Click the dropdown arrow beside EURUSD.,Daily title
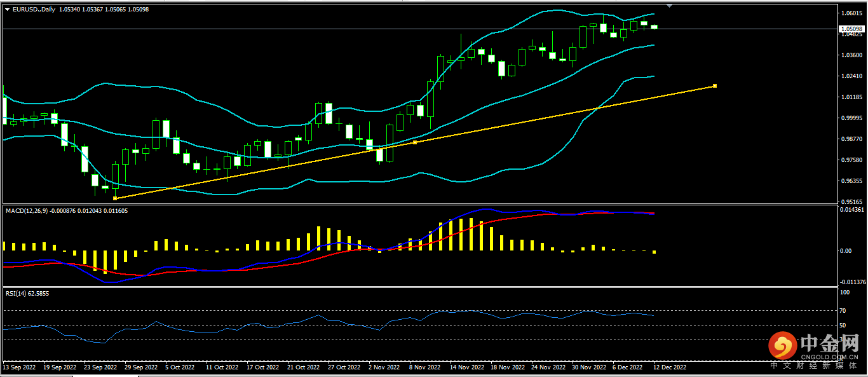The height and width of the screenshot is (377, 868). pos(7,10)
